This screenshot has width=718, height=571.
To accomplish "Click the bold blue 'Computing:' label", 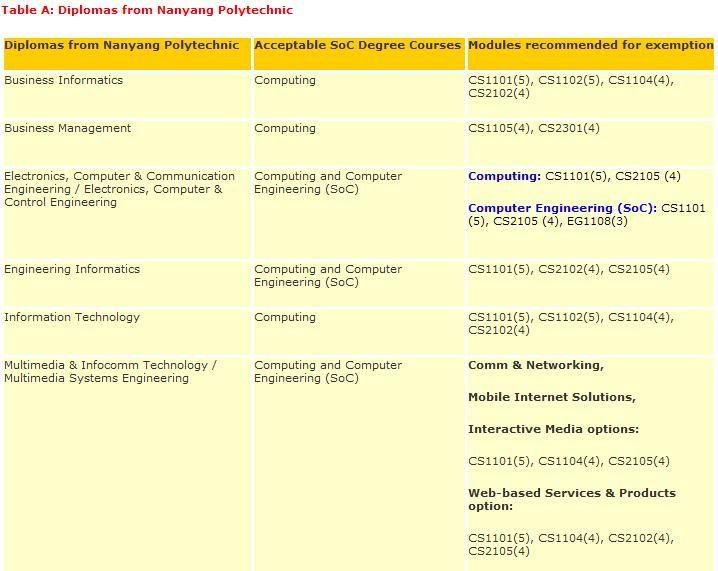I will pos(505,176).
